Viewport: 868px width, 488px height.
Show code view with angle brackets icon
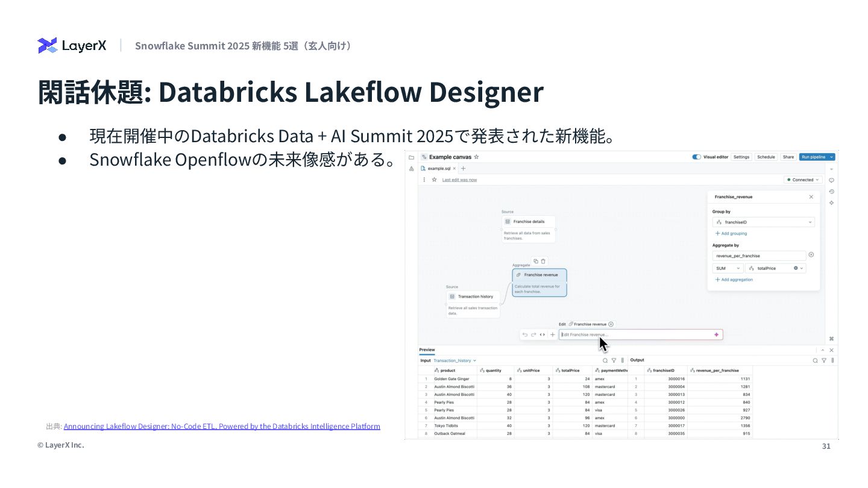[542, 334]
